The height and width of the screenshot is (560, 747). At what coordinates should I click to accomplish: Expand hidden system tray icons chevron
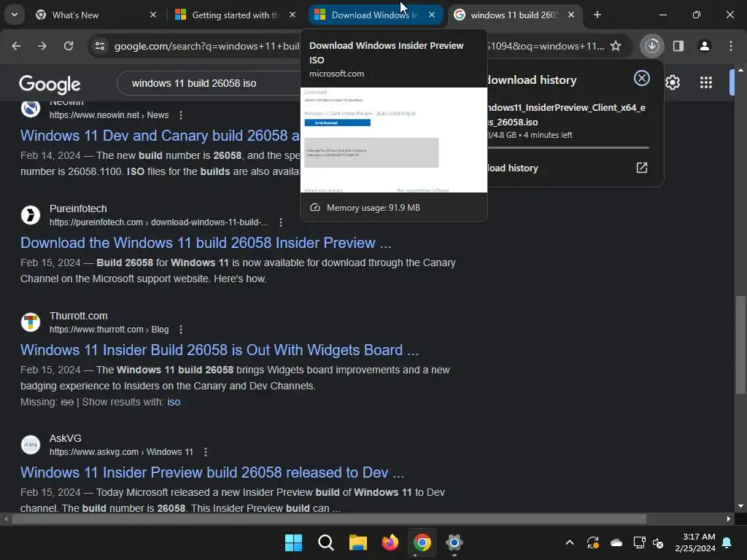(x=569, y=542)
